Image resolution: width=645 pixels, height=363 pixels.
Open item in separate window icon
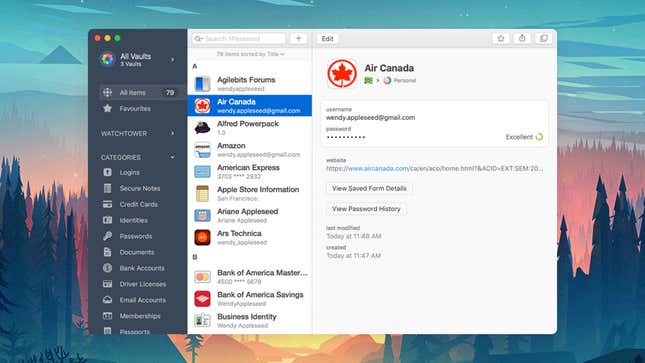(544, 39)
